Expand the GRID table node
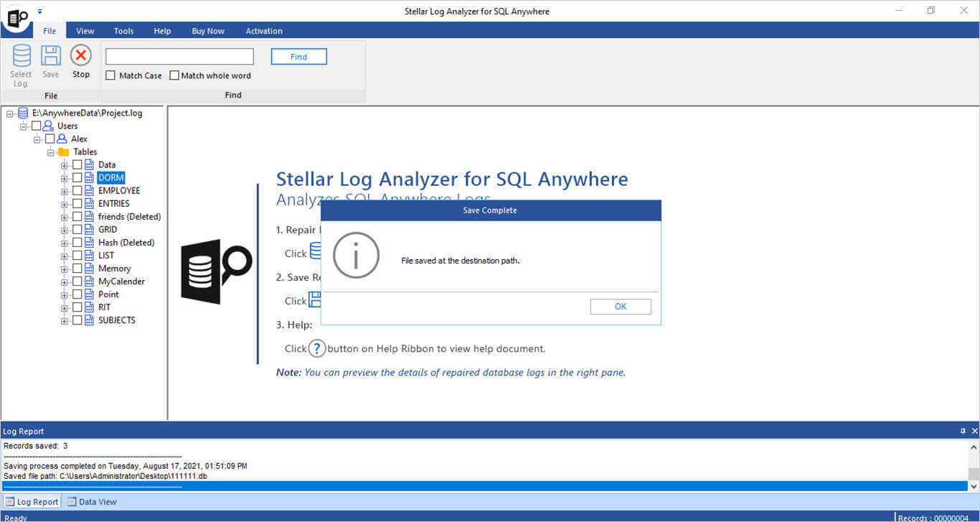 65,230
